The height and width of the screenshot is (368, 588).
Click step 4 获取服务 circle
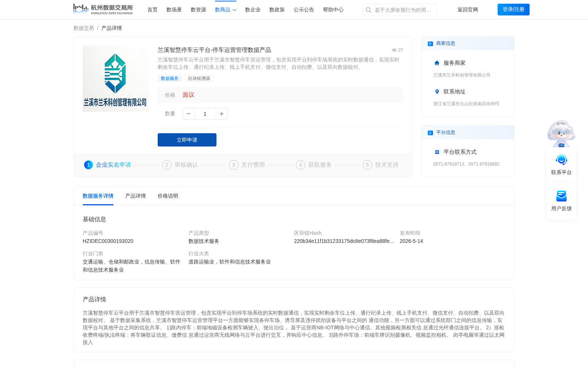pyautogui.click(x=301, y=165)
